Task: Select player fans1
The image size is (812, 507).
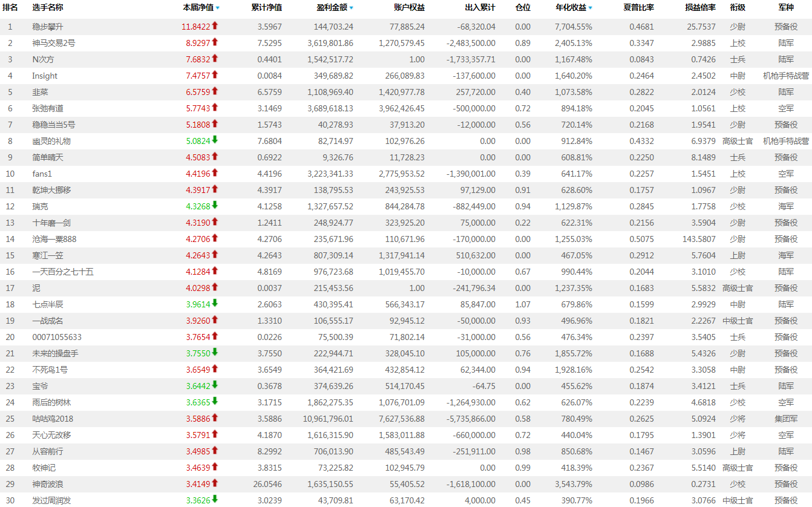Action: click(42, 174)
